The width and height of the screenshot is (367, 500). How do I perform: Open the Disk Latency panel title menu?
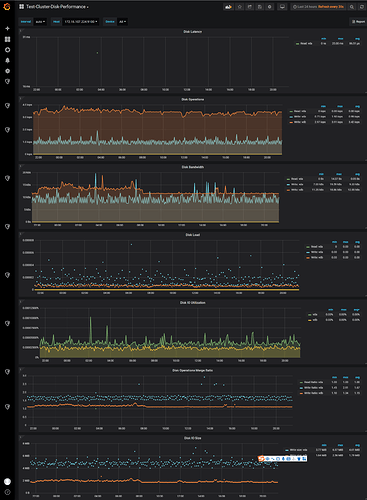[x=192, y=32]
